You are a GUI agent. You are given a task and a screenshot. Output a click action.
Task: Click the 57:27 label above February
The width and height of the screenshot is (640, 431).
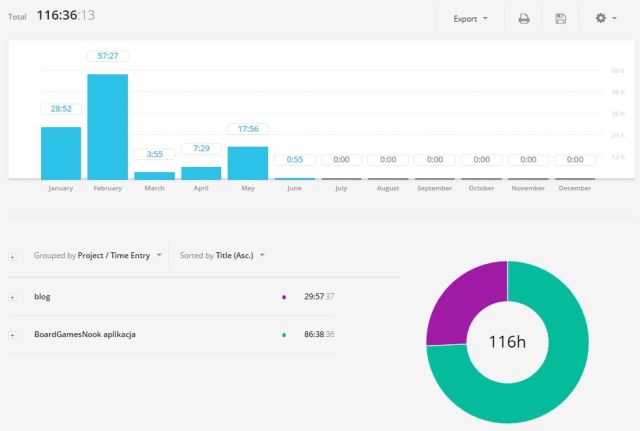tap(107, 56)
